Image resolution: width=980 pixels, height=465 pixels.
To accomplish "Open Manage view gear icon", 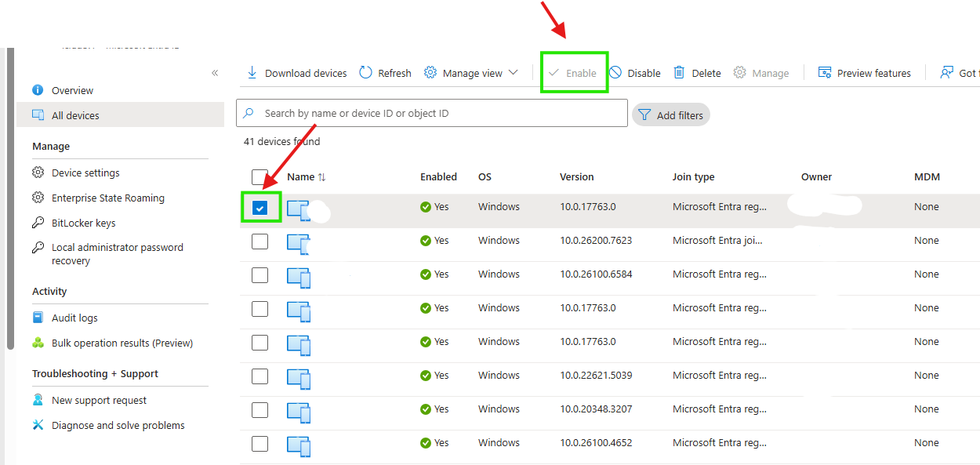I will tap(430, 73).
